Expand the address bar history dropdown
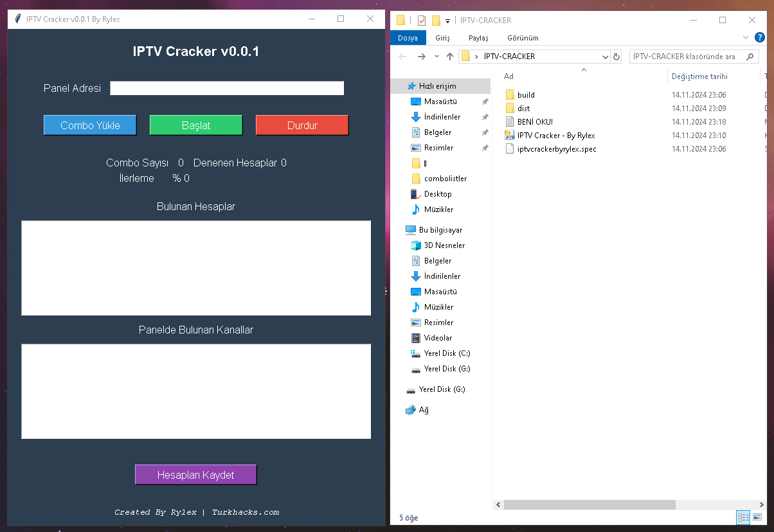The width and height of the screenshot is (774, 532). 604,57
